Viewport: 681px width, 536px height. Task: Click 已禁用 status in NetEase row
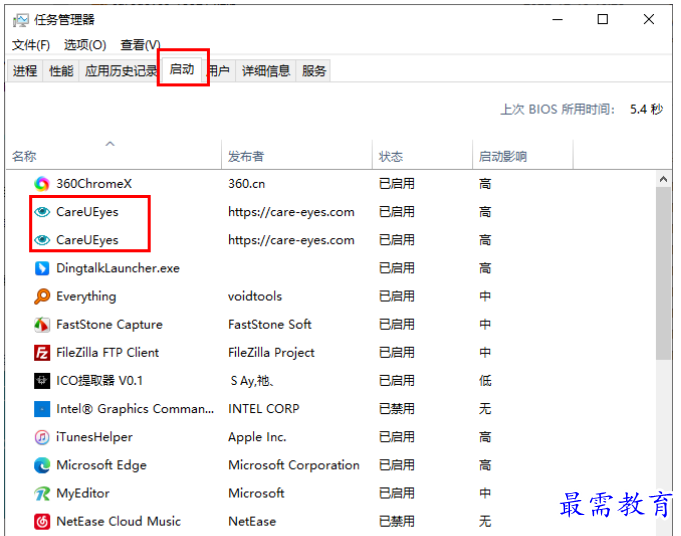(x=397, y=521)
